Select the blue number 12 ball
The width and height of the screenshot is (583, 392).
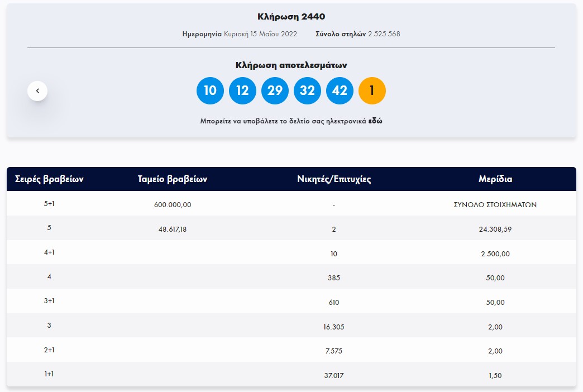[x=242, y=90]
